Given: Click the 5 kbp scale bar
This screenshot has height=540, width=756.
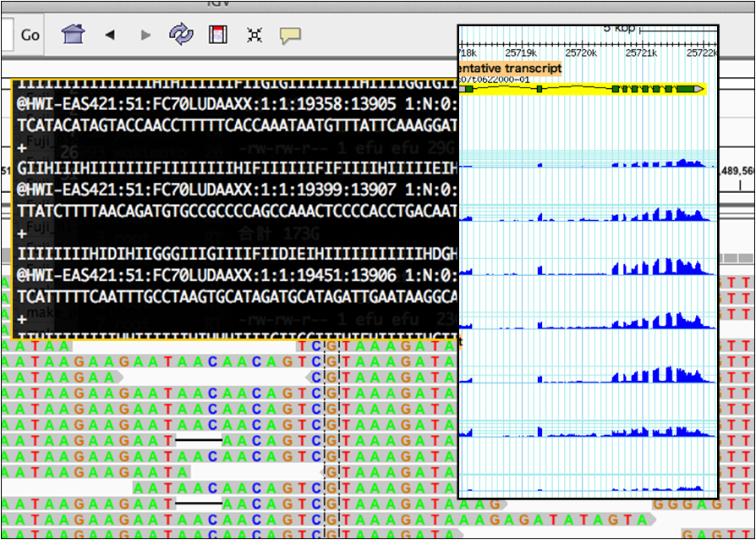Looking at the screenshot, I should [x=677, y=32].
